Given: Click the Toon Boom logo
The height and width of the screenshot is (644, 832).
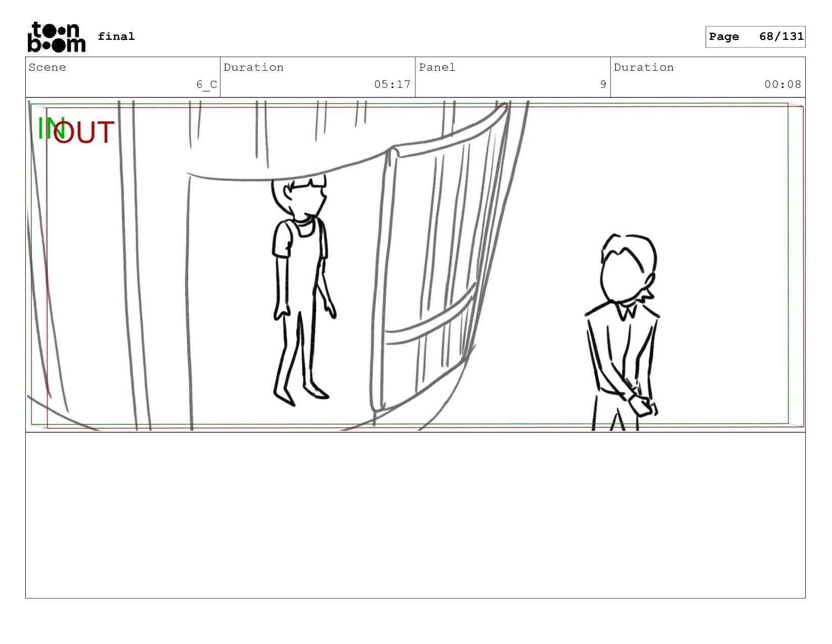Looking at the screenshot, I should point(56,37).
